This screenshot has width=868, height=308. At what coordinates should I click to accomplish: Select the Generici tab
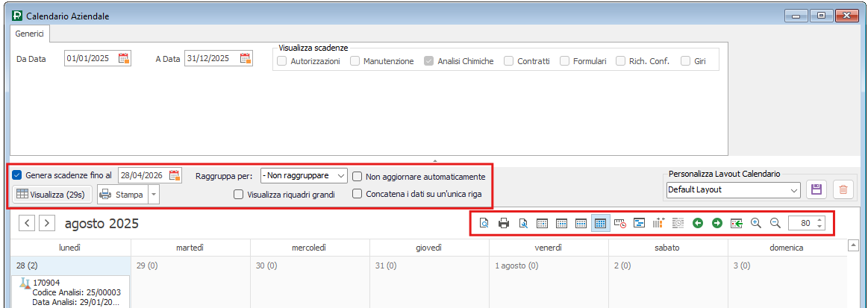pyautogui.click(x=30, y=34)
